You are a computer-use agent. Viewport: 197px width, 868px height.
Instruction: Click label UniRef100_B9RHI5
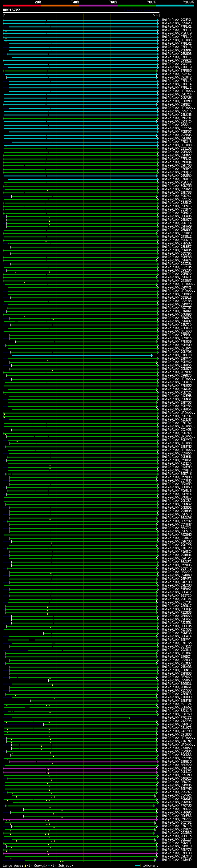click(176, 761)
